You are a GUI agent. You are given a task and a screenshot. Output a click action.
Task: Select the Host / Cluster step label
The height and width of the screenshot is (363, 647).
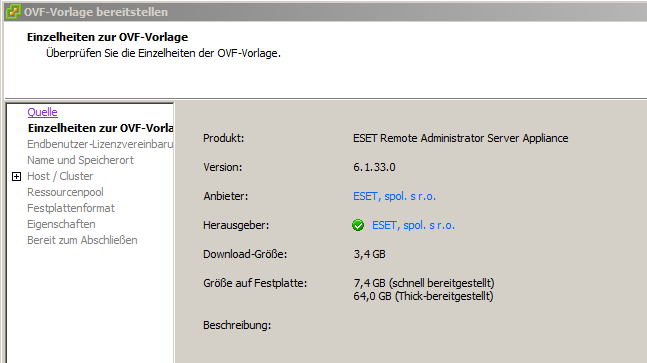pyautogui.click(x=60, y=176)
